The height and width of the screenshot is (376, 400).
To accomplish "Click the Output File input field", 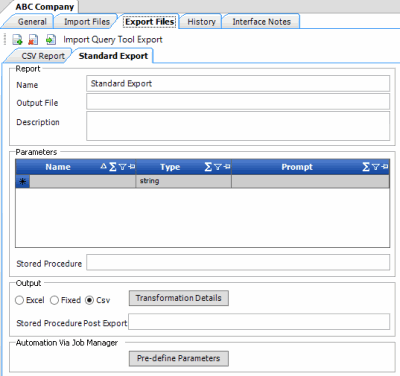I will (238, 102).
